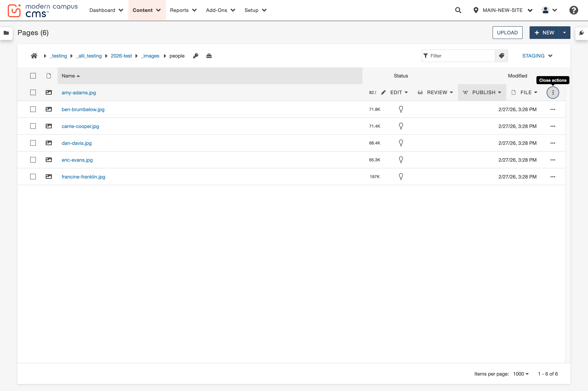
Task: Sort by the Name column header
Action: (210, 76)
